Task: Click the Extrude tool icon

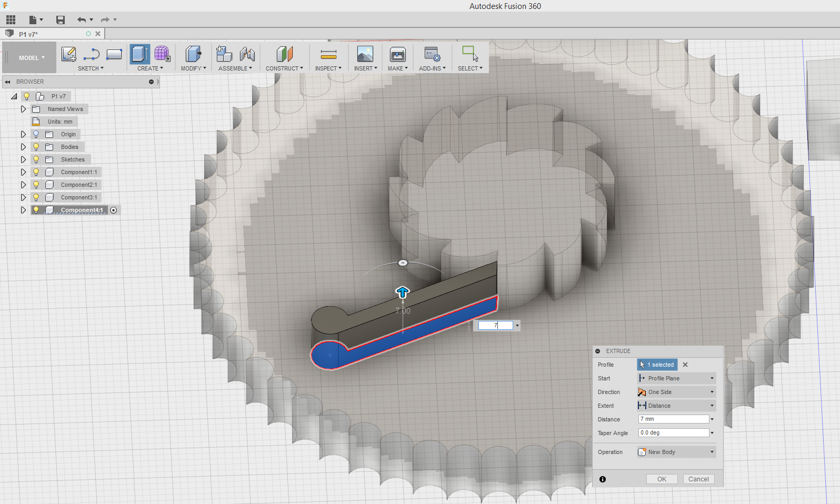Action: click(139, 54)
